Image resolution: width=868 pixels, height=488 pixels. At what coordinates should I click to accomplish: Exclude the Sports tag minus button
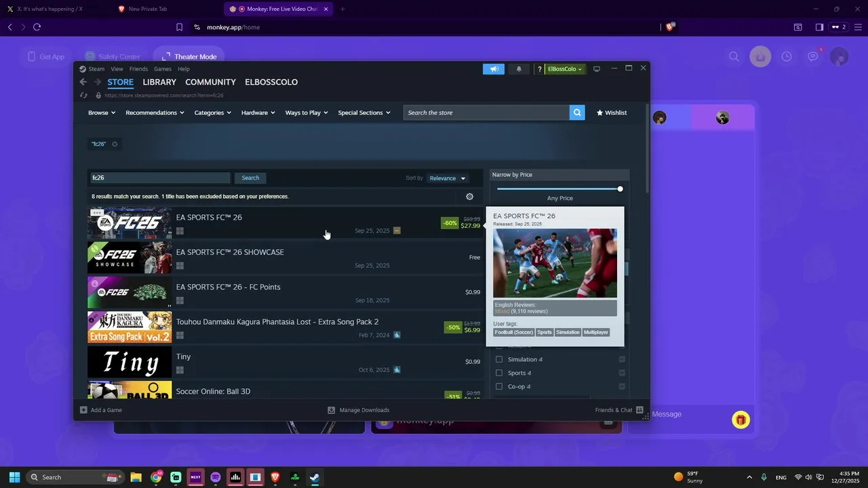(x=622, y=373)
